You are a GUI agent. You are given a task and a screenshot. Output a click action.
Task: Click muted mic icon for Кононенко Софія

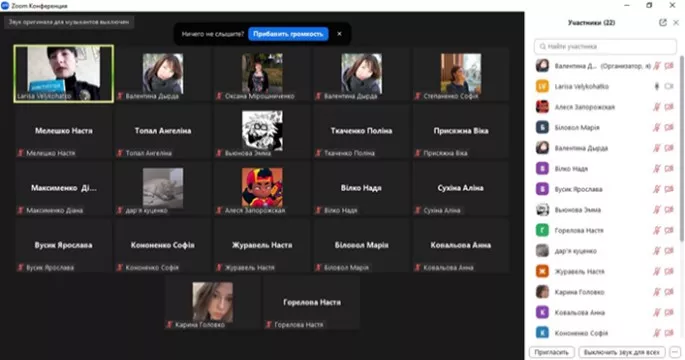coord(657,333)
